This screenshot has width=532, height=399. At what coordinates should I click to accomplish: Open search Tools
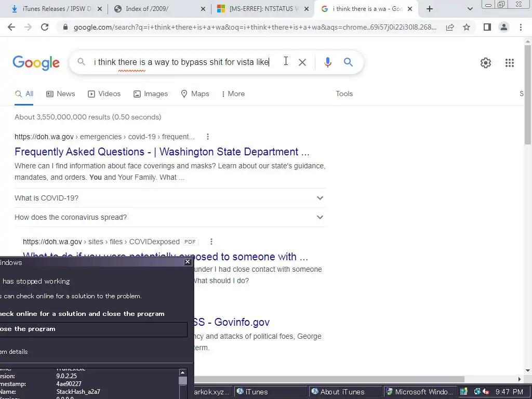click(x=344, y=94)
